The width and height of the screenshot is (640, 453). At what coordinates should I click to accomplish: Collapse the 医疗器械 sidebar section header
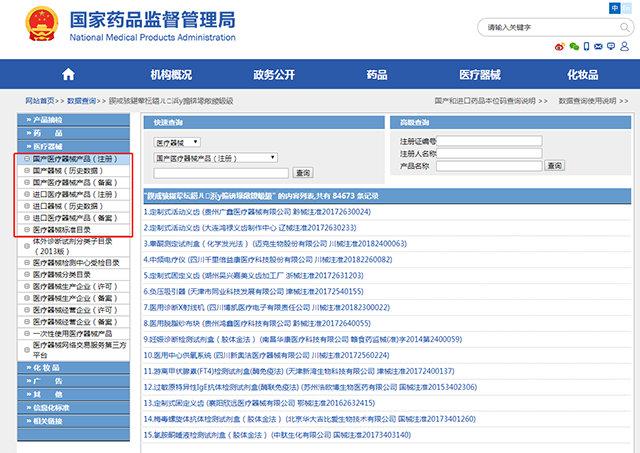click(x=73, y=146)
